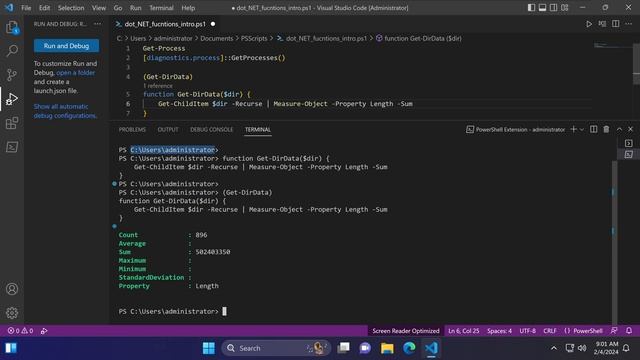Click '1 reference' code lens
The height and width of the screenshot is (360, 640).
[x=158, y=86]
